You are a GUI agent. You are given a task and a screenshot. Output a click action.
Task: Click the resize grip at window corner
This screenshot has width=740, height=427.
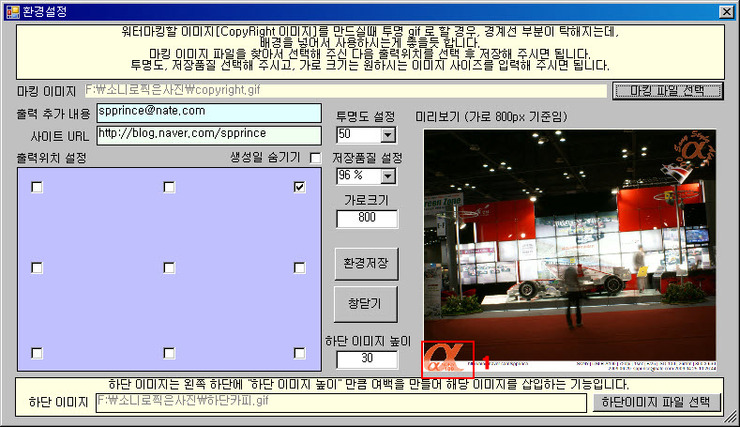point(730,417)
